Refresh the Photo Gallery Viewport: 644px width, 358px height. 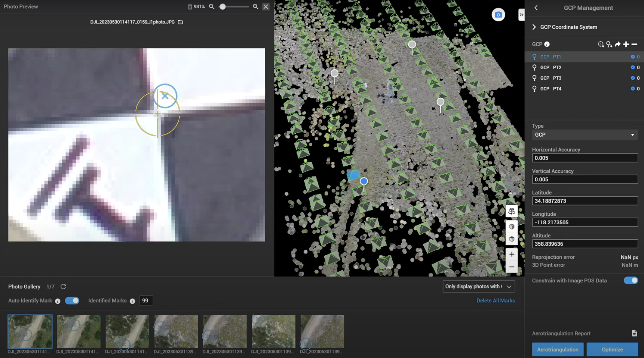tap(63, 286)
